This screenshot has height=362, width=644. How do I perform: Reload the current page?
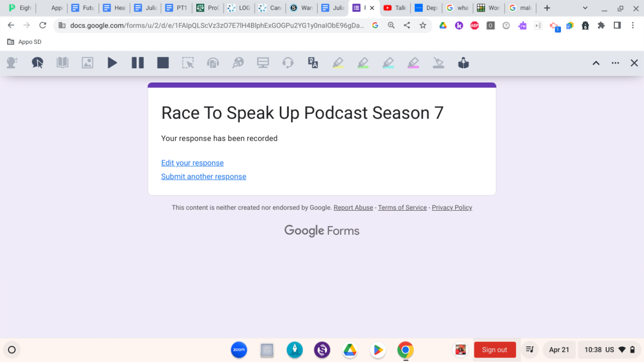coord(43,25)
